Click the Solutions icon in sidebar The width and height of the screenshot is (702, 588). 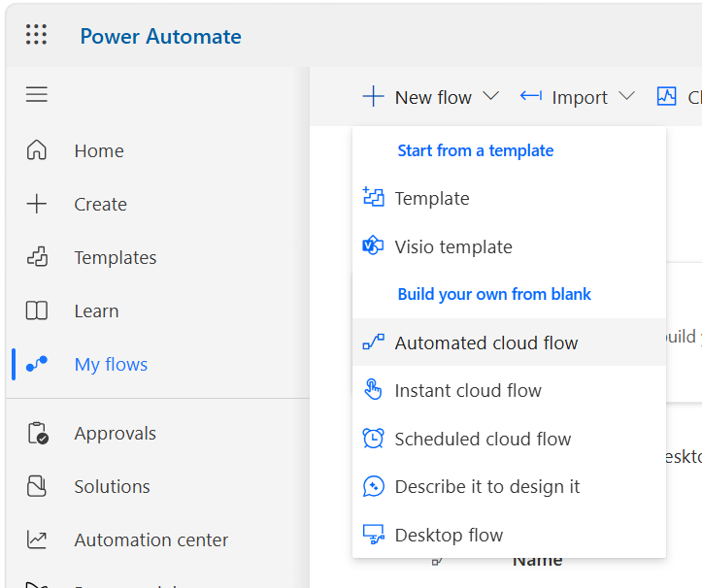click(37, 486)
